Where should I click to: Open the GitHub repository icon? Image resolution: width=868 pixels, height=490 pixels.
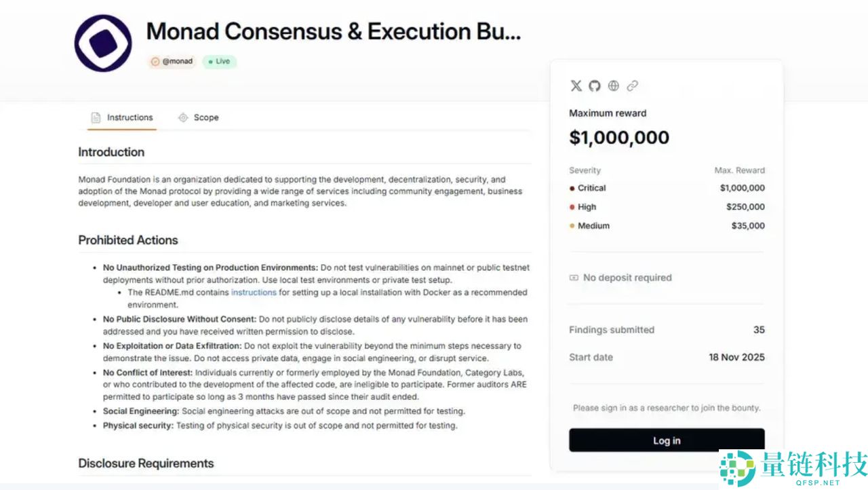click(595, 86)
